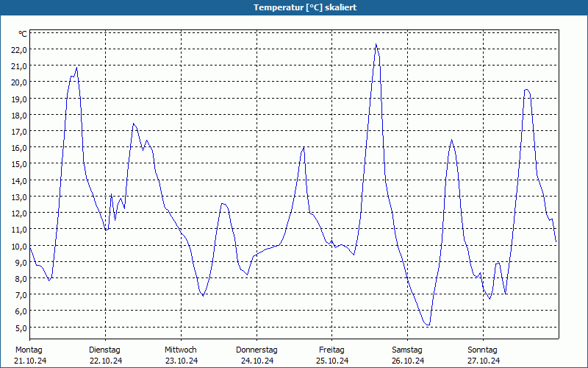
Task: Select the 9,0 axis value
Action: [x=21, y=262]
